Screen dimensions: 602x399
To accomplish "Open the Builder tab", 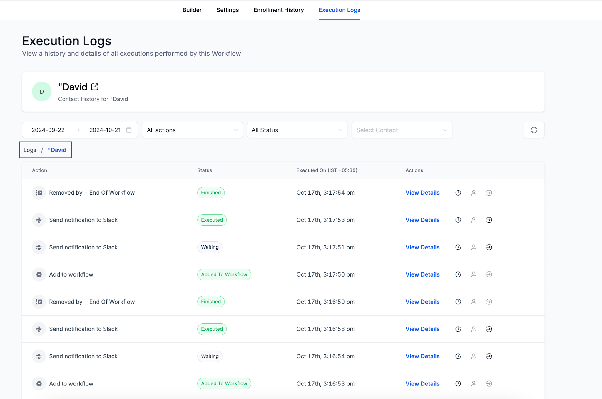I will tap(192, 10).
